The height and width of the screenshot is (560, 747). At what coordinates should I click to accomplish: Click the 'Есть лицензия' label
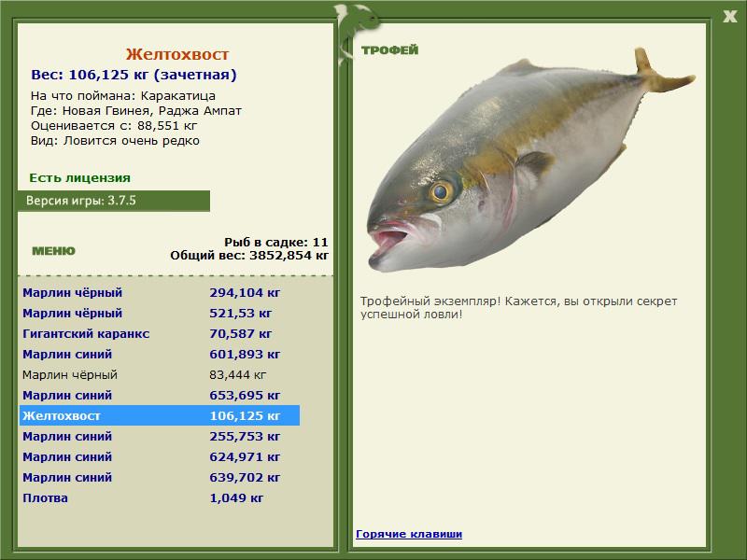[80, 177]
